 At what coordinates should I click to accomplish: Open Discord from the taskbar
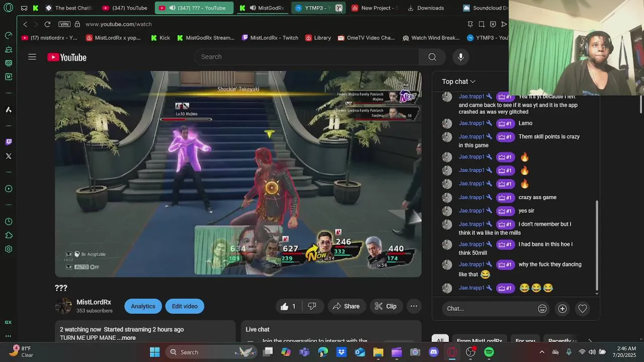tap(433, 352)
